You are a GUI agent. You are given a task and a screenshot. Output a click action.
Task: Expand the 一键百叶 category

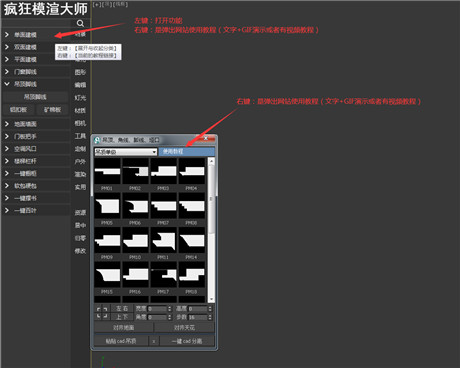36,210
